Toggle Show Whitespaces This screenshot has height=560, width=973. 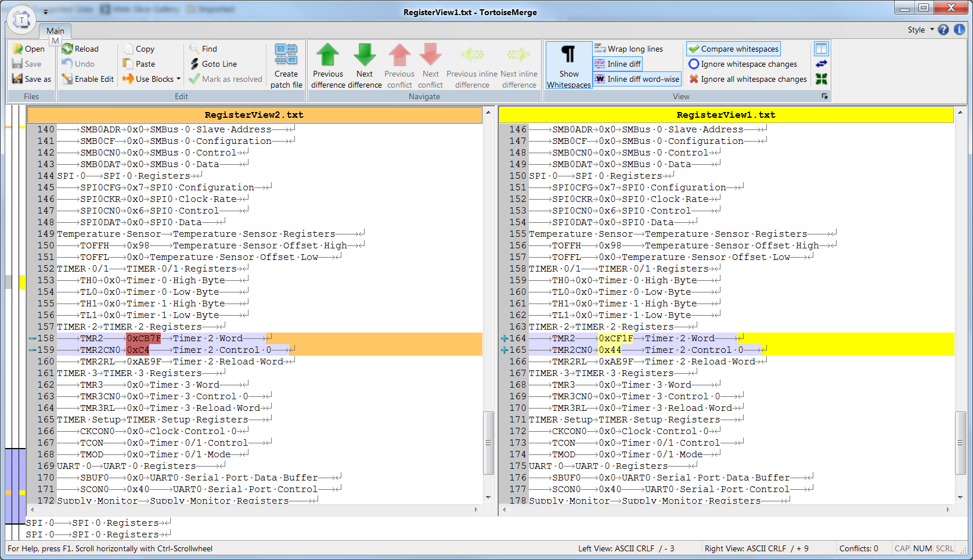point(568,66)
